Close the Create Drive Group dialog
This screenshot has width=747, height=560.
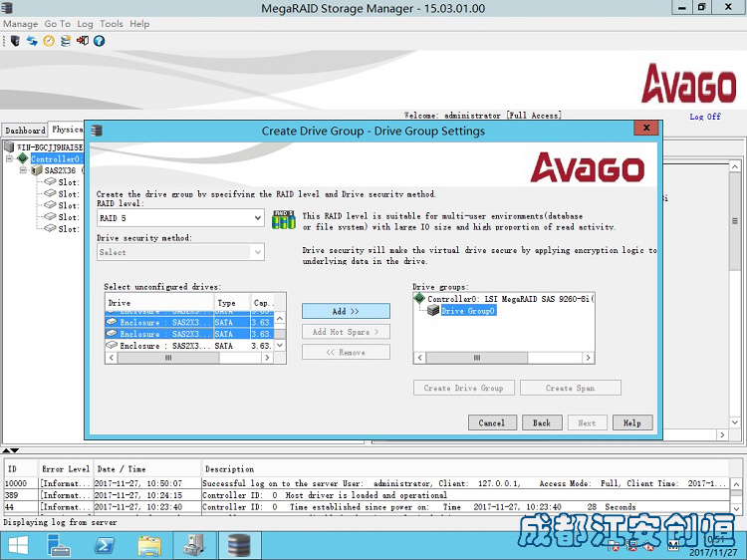click(646, 128)
